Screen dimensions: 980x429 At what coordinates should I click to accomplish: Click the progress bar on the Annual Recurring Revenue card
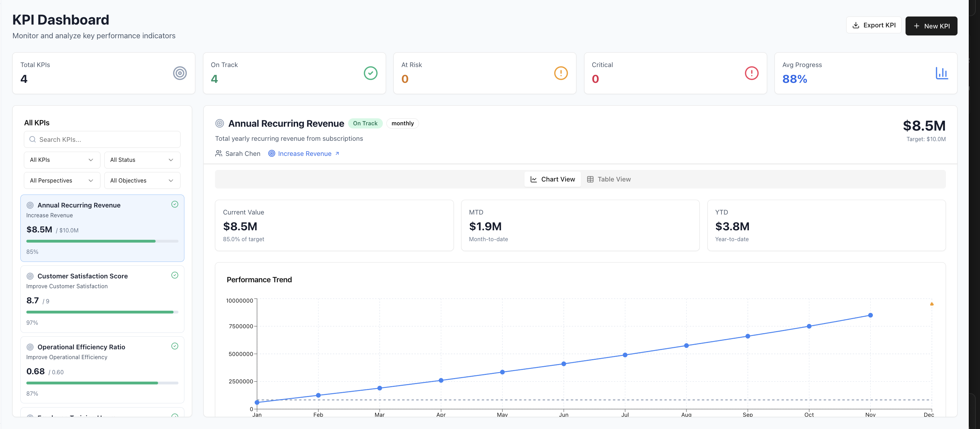102,241
